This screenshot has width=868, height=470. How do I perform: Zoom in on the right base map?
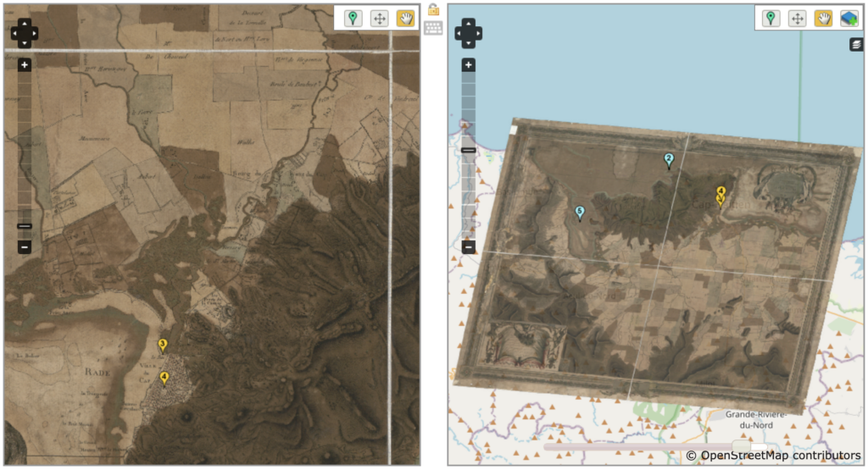(468, 65)
